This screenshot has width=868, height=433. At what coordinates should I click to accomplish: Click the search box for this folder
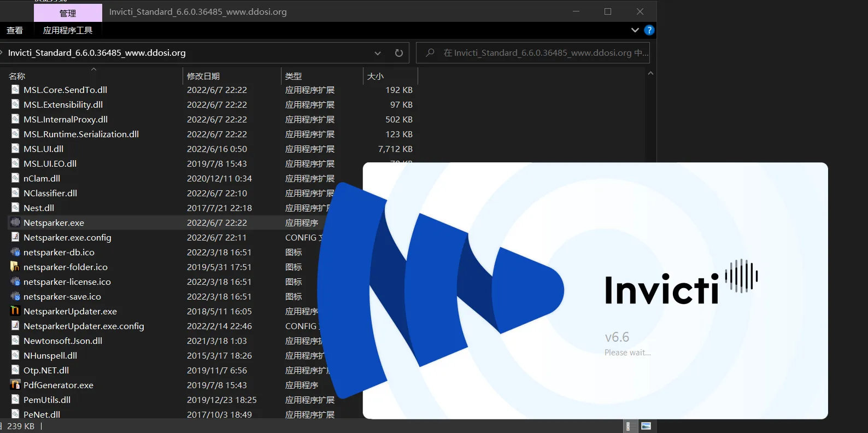pos(533,53)
